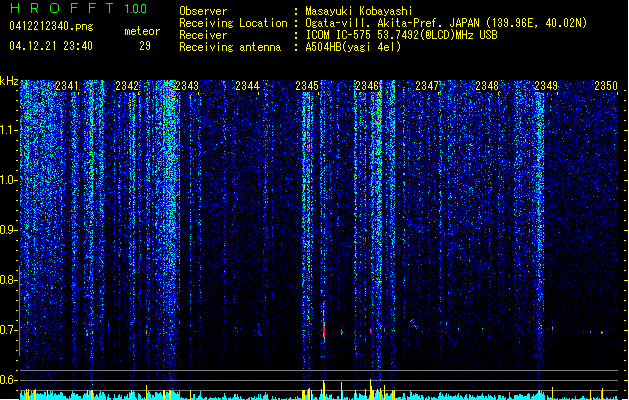Click the Ogata-vill. Akita-Pref. JAPAN location text
This screenshot has width=629, height=400.
click(x=446, y=23)
